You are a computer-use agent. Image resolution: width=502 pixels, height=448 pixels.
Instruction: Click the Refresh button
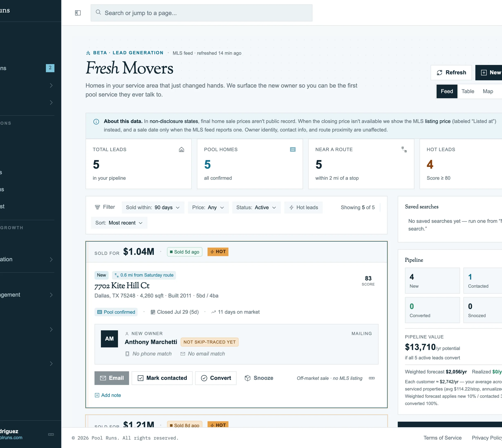pos(451,72)
